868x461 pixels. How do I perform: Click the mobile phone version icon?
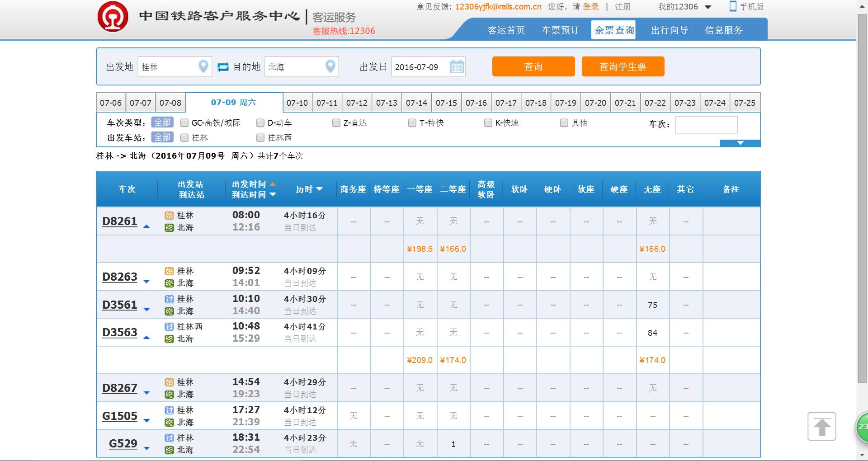tap(733, 6)
